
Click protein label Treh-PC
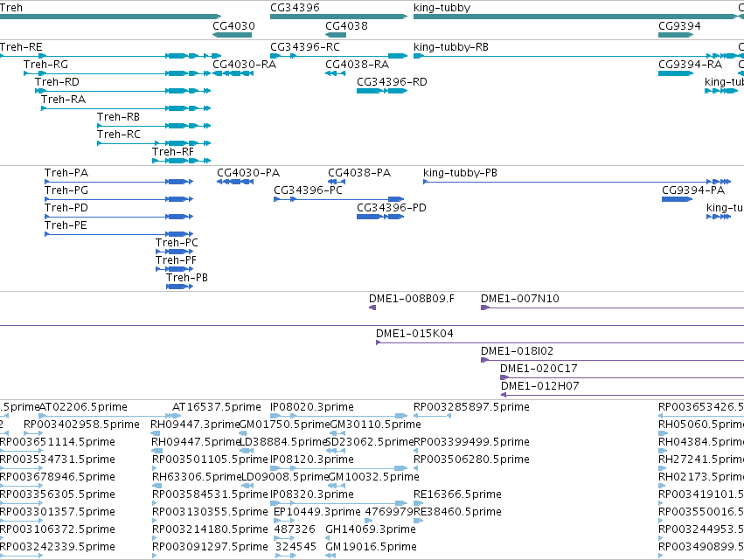coord(177,243)
